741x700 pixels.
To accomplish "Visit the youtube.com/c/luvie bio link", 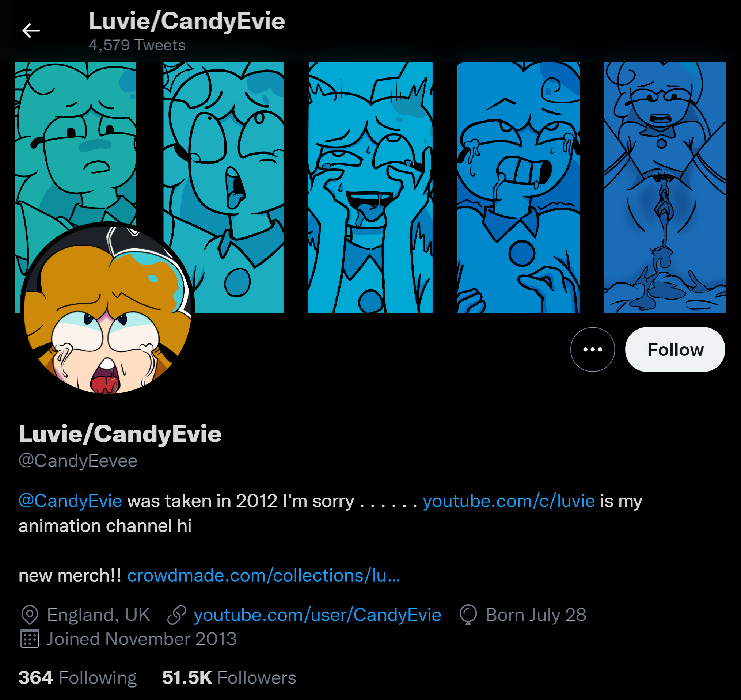I will (x=509, y=501).
